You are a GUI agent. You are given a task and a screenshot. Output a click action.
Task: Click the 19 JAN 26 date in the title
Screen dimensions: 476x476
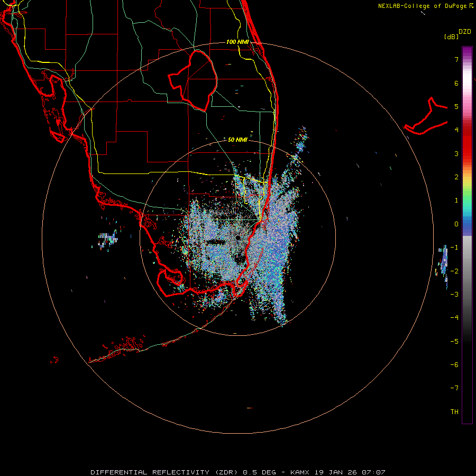[335, 472]
